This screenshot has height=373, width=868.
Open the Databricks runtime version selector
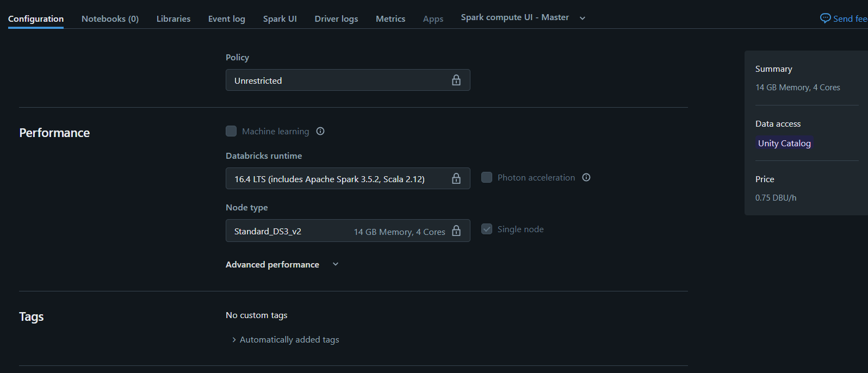[348, 178]
